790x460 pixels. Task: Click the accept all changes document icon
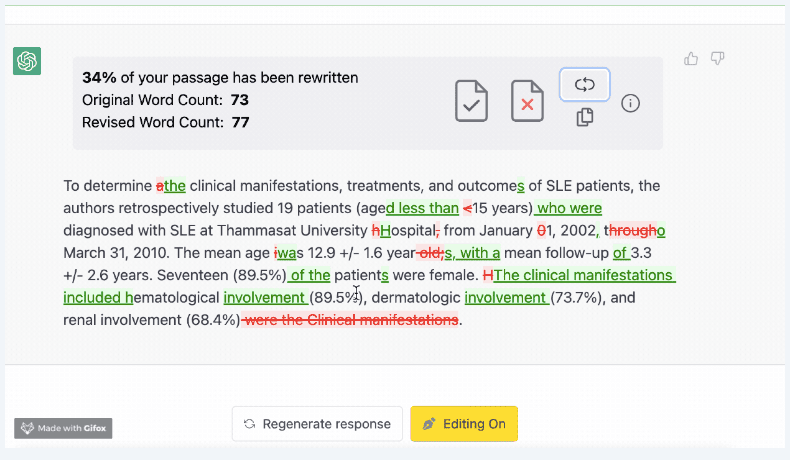472,101
